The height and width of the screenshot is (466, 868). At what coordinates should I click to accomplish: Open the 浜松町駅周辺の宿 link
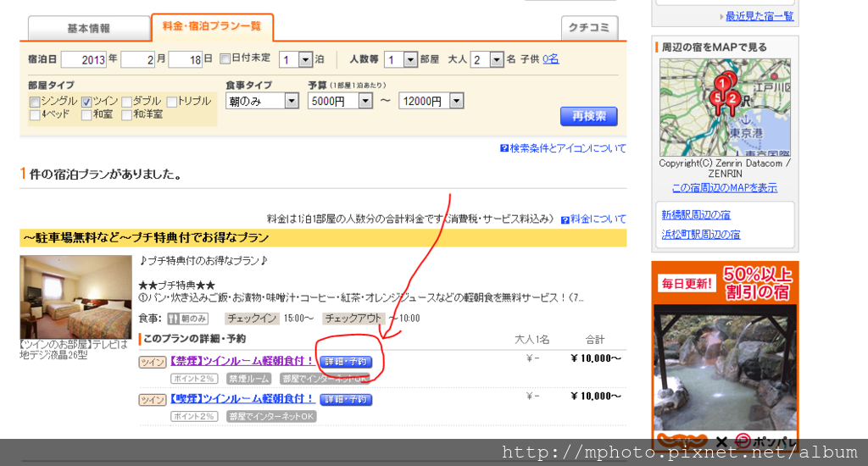701,235
